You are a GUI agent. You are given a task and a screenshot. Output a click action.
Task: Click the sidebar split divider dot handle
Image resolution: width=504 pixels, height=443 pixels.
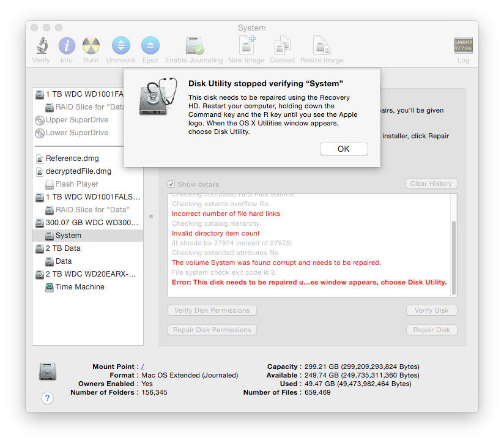(x=151, y=217)
